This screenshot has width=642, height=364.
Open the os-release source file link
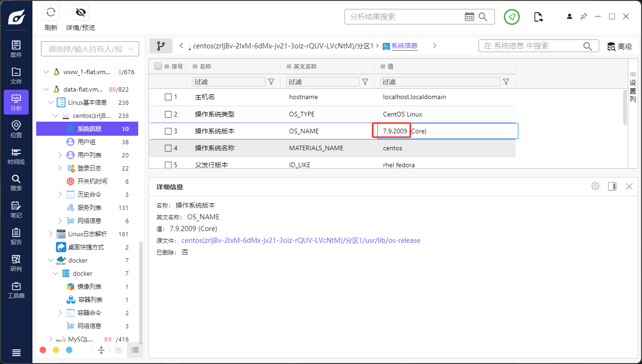coord(301,240)
